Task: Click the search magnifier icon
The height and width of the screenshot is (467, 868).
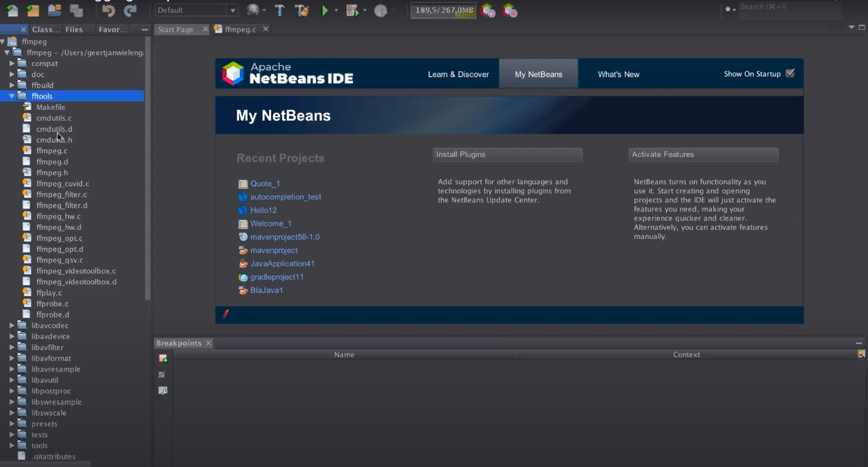Action: (729, 10)
